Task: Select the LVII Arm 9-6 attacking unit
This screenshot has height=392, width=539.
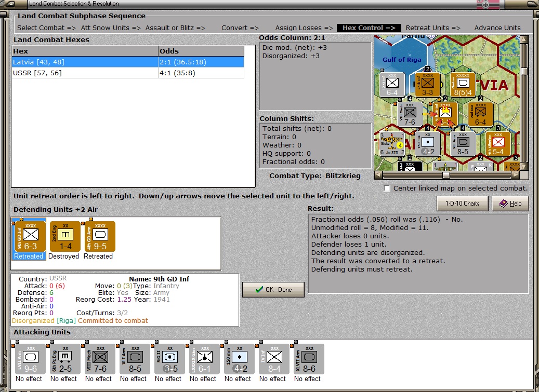Action: tap(30, 359)
